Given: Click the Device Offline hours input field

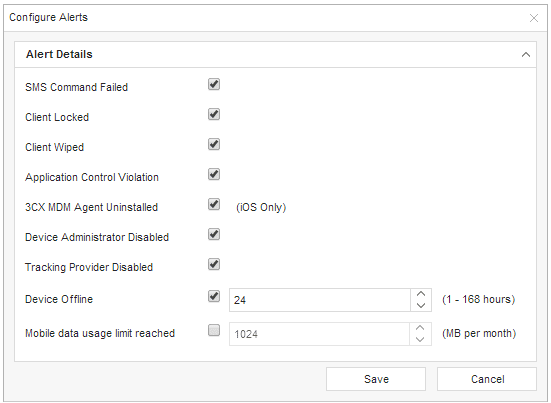Looking at the screenshot, I should [320, 300].
